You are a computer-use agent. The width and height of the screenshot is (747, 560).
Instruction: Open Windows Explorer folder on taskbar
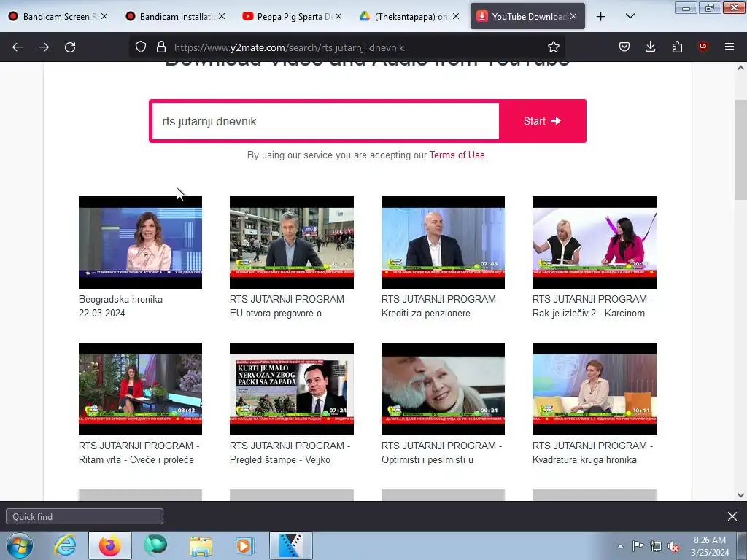201,545
